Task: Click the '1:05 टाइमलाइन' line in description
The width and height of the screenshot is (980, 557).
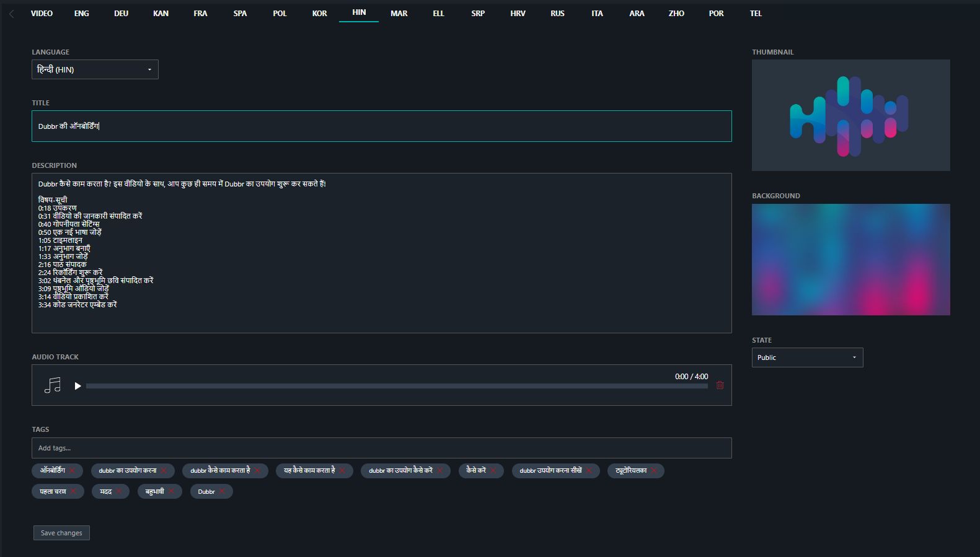Action: click(x=60, y=240)
